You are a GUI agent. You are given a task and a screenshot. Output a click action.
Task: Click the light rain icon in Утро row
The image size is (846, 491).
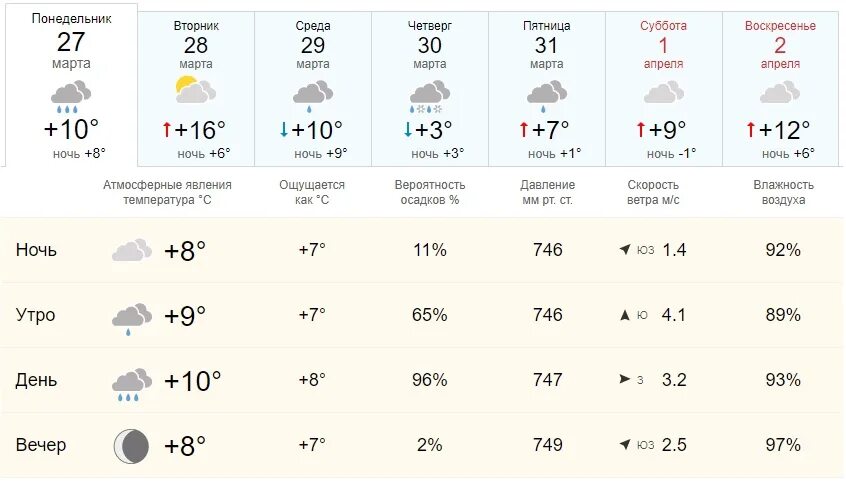coord(132,319)
